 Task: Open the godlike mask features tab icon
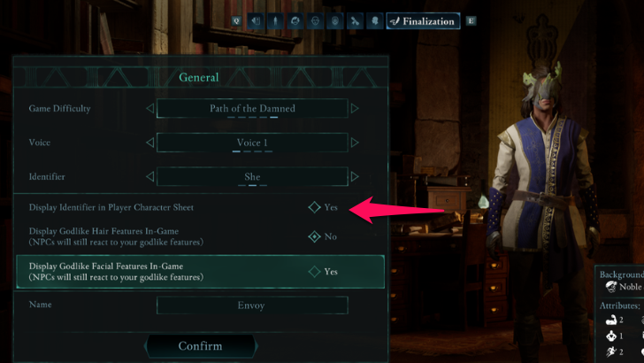[334, 21]
